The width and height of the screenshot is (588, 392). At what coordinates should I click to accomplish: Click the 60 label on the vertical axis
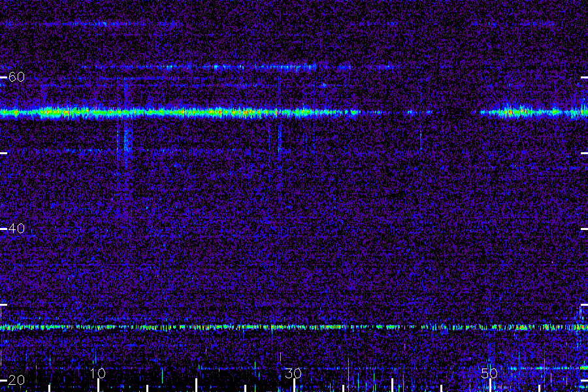click(x=16, y=77)
